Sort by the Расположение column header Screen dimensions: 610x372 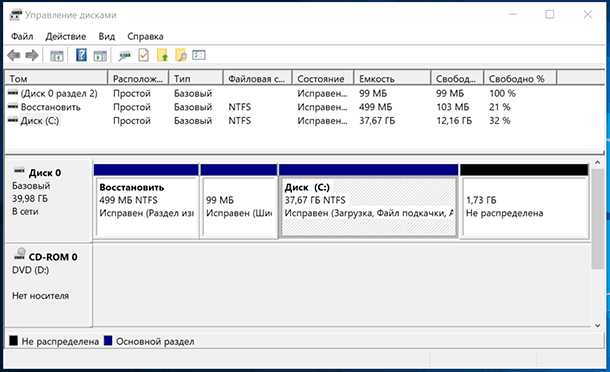coord(138,78)
